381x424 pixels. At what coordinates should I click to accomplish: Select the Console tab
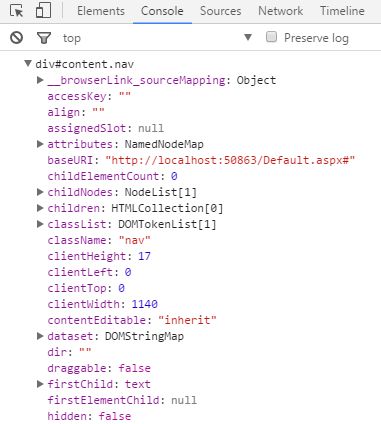click(162, 11)
